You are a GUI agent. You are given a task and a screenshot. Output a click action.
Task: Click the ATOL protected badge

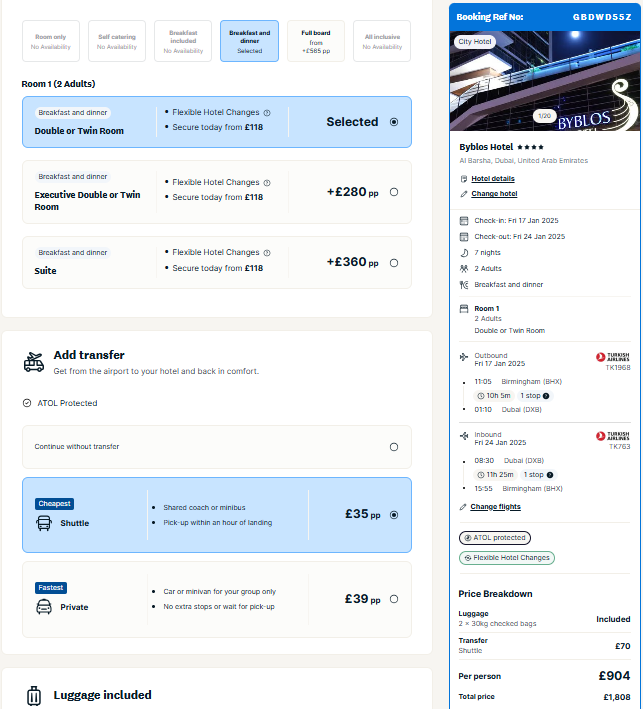click(x=495, y=538)
